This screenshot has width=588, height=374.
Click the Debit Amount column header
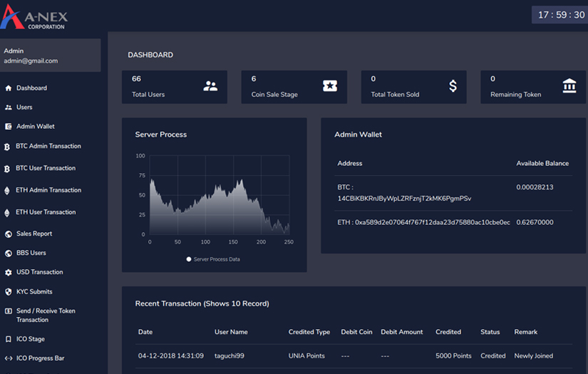pyautogui.click(x=402, y=332)
